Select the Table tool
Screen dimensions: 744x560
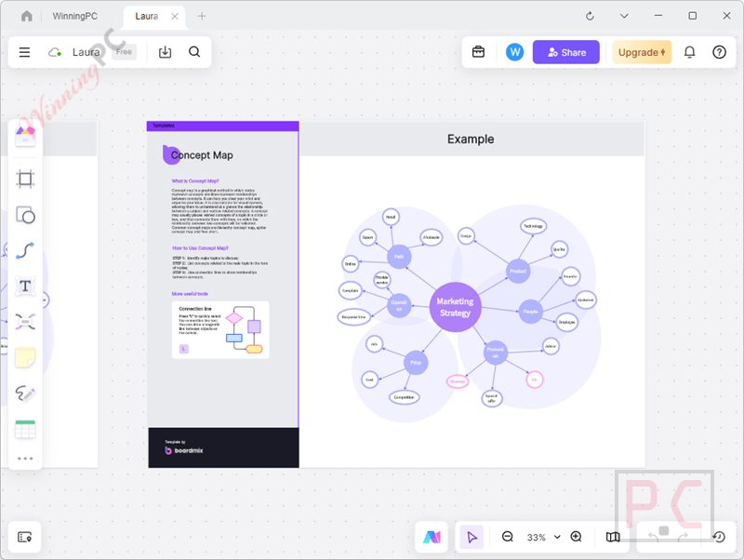(x=25, y=429)
